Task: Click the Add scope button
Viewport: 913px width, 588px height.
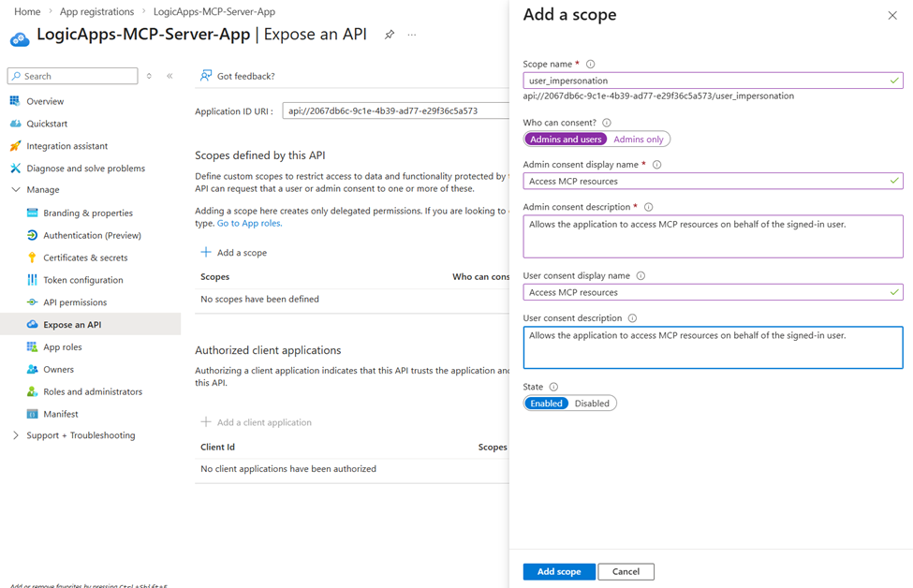Action: tap(559, 571)
